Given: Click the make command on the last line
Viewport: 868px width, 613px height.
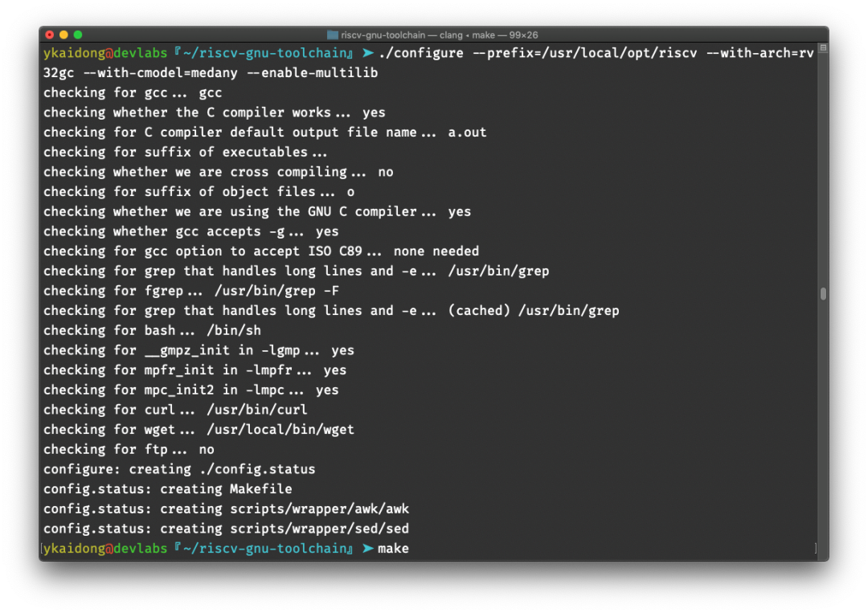Looking at the screenshot, I should point(393,548).
